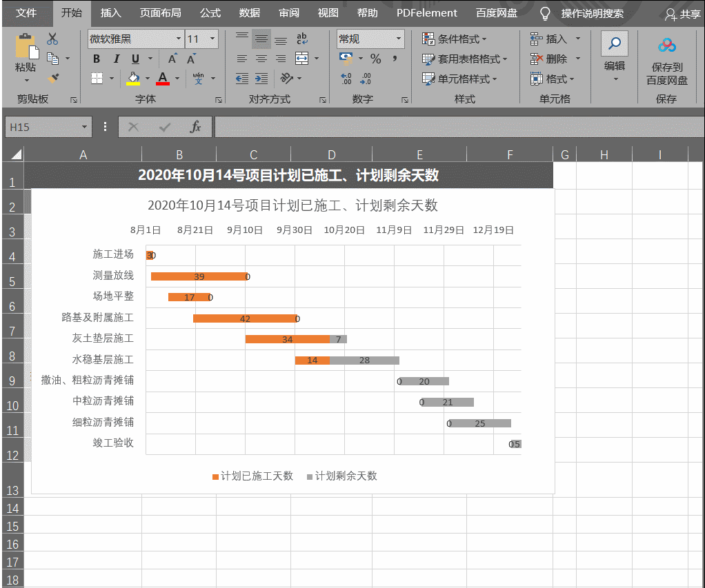
Task: Open alignment group dialog launcher
Action: coord(323,100)
